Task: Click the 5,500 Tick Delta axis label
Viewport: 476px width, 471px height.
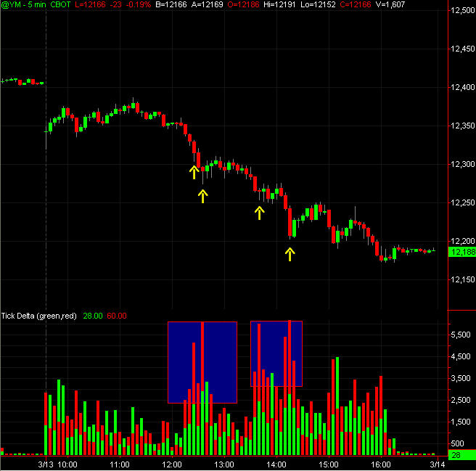Action: coord(461,335)
